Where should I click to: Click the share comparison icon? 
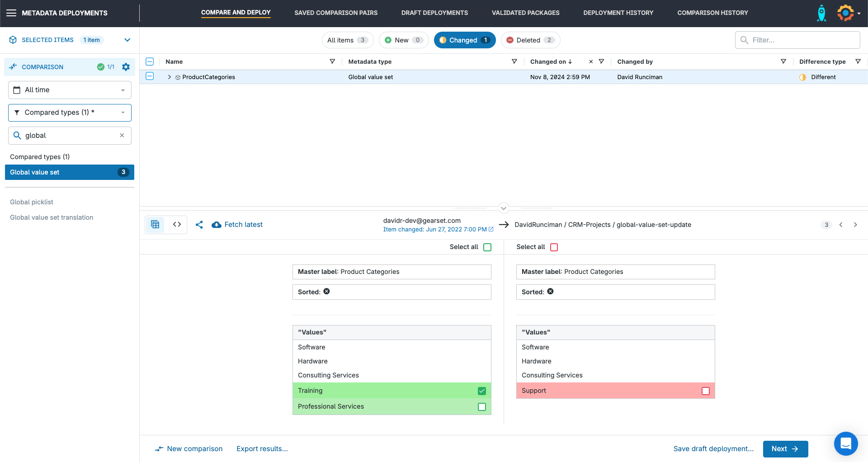(199, 224)
